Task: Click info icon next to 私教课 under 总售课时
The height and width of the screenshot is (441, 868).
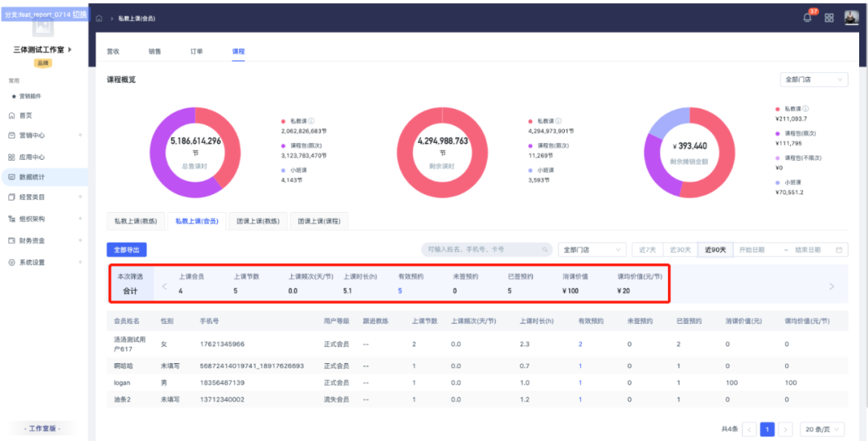Action: [x=311, y=120]
